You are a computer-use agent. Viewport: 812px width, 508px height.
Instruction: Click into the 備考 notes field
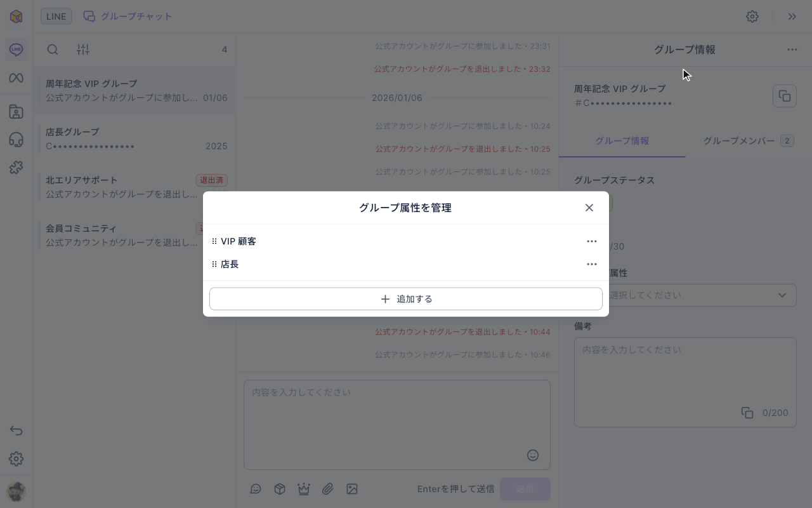[685, 382]
